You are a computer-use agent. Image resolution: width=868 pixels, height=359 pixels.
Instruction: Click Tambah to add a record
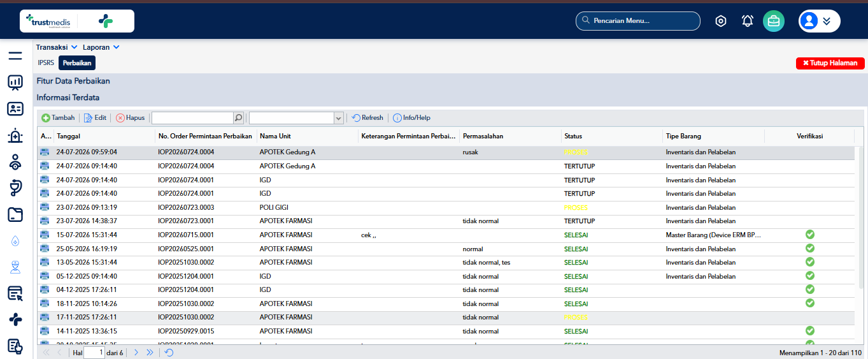click(58, 118)
